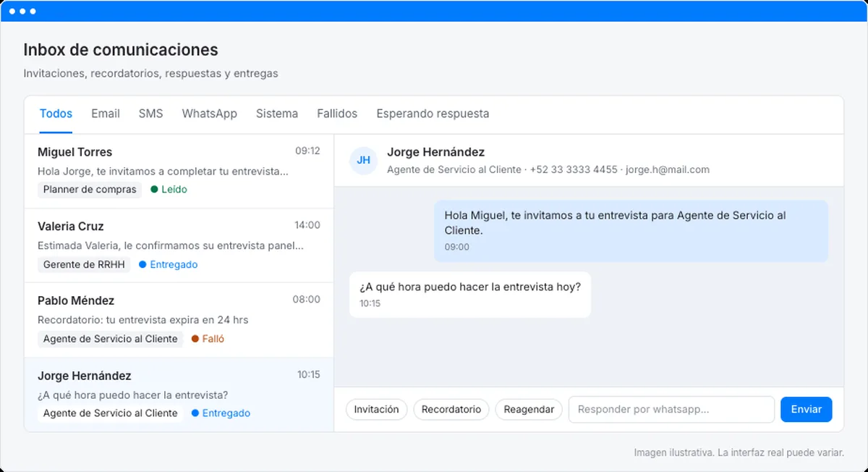Click the Reagendar quick reply
The height and width of the screenshot is (472, 868).
click(529, 409)
